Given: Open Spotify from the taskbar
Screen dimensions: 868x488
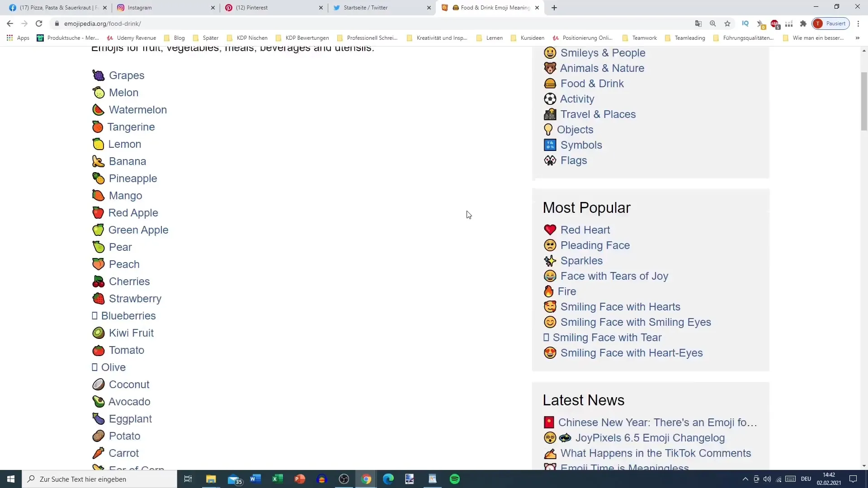Looking at the screenshot, I should tap(455, 479).
